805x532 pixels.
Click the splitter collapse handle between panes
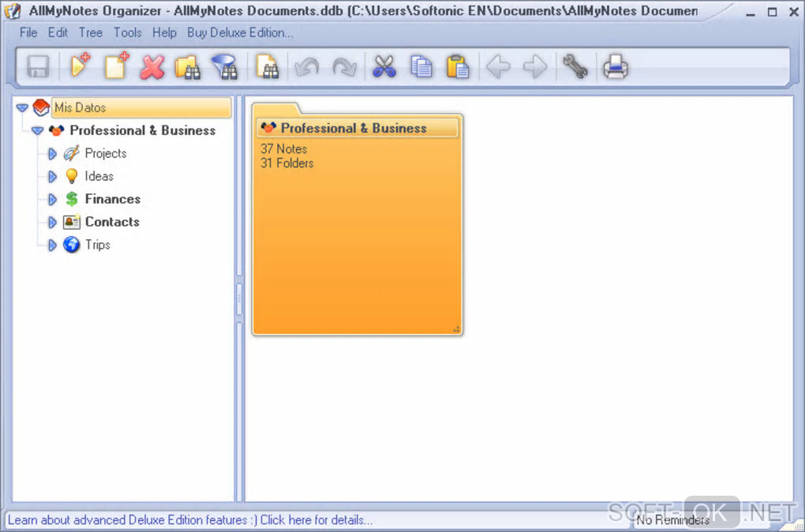click(x=238, y=299)
